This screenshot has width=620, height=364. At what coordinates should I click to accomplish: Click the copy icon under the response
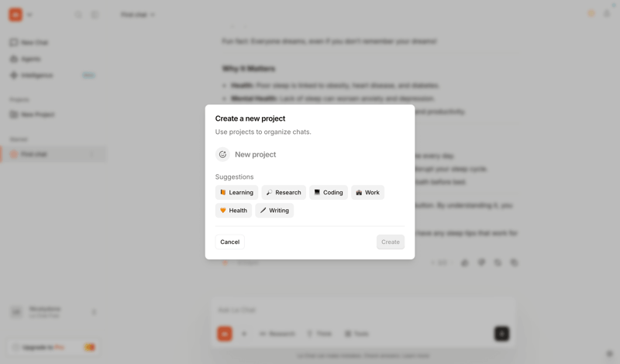[x=514, y=263]
